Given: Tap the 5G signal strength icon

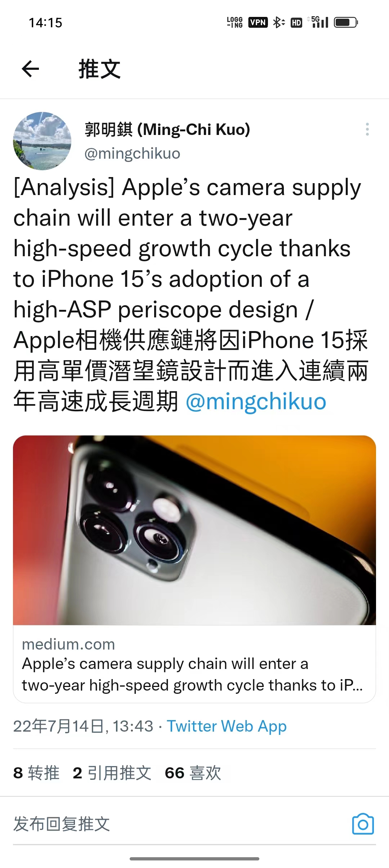Looking at the screenshot, I should pos(318,22).
